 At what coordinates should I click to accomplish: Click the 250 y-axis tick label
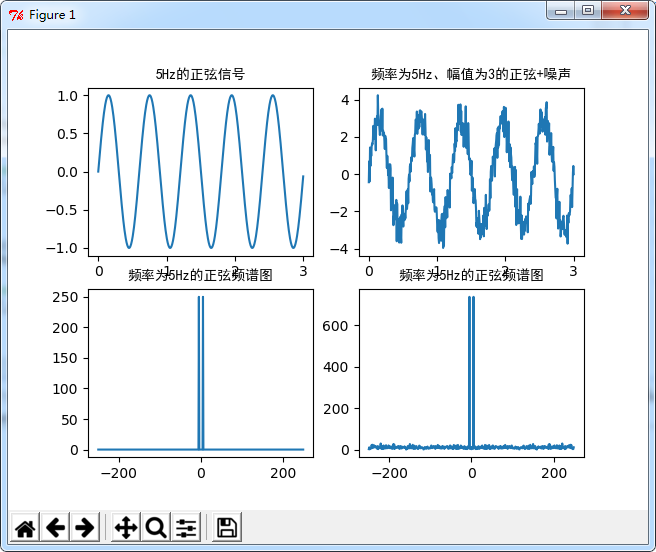65,297
